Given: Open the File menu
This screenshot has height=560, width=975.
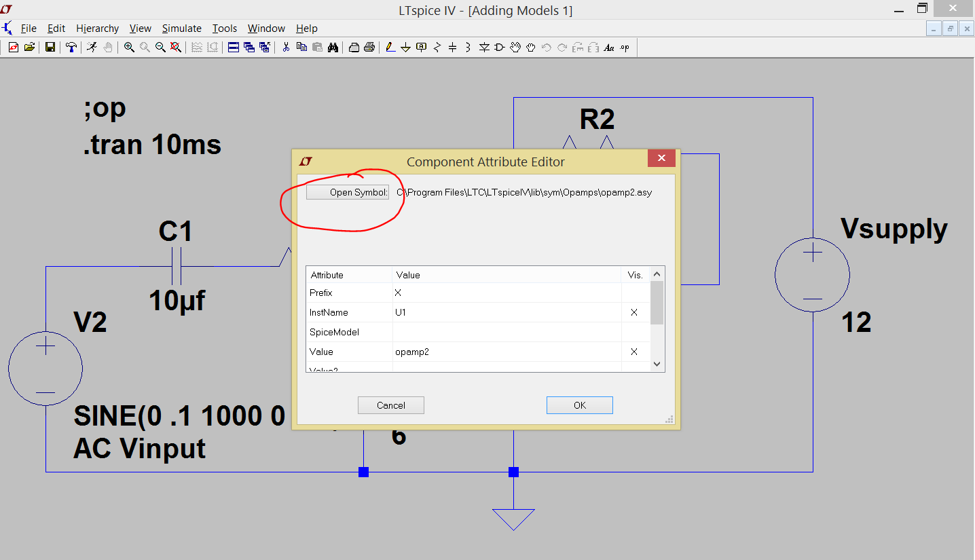Looking at the screenshot, I should (x=29, y=29).
